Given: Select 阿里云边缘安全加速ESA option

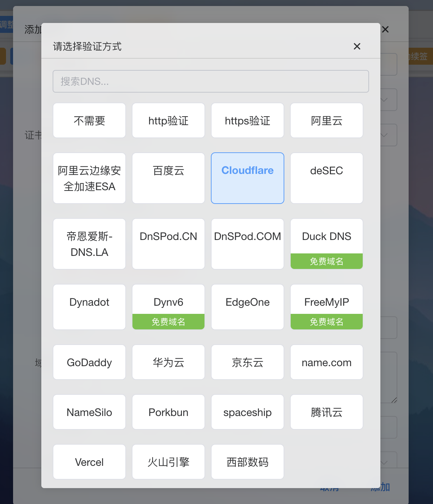Looking at the screenshot, I should pyautogui.click(x=89, y=178).
